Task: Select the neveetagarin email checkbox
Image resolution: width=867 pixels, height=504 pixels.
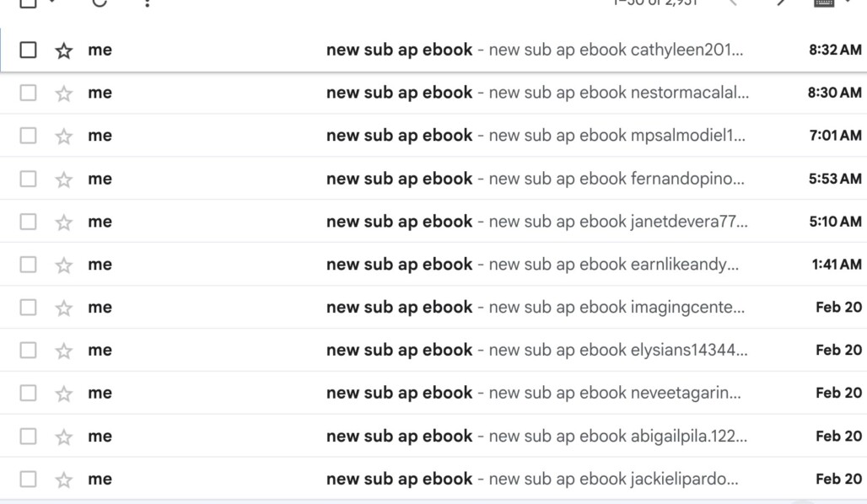Action: coord(28,393)
